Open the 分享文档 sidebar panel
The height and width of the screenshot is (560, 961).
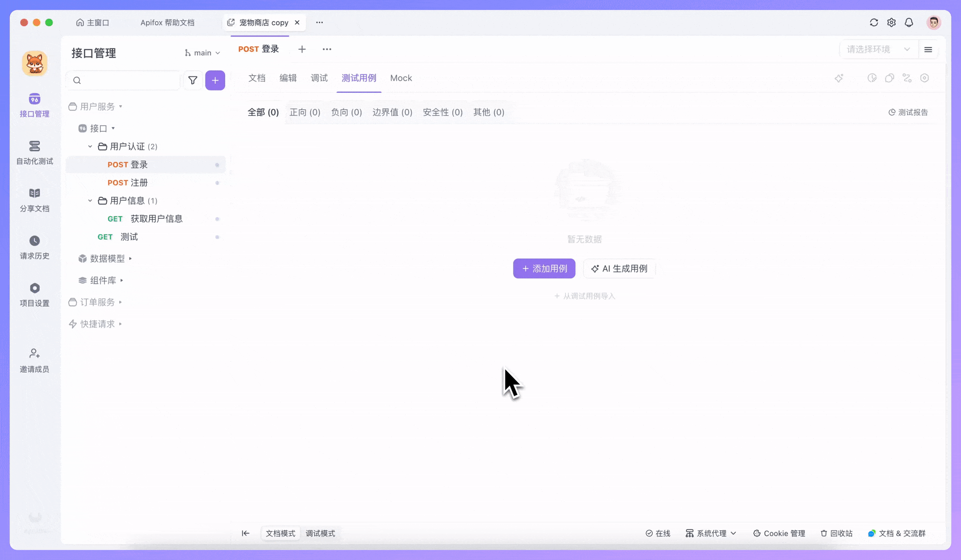pyautogui.click(x=34, y=199)
